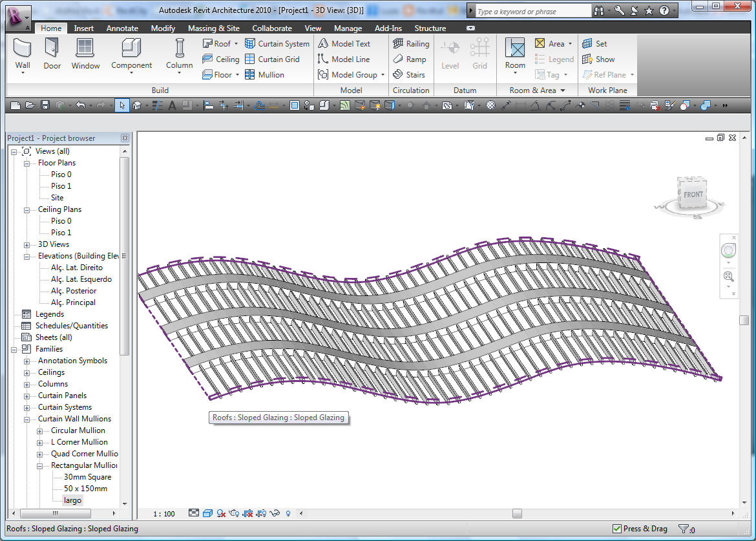Open the Room & Area panel dropdown
The image size is (756, 541).
(x=562, y=90)
